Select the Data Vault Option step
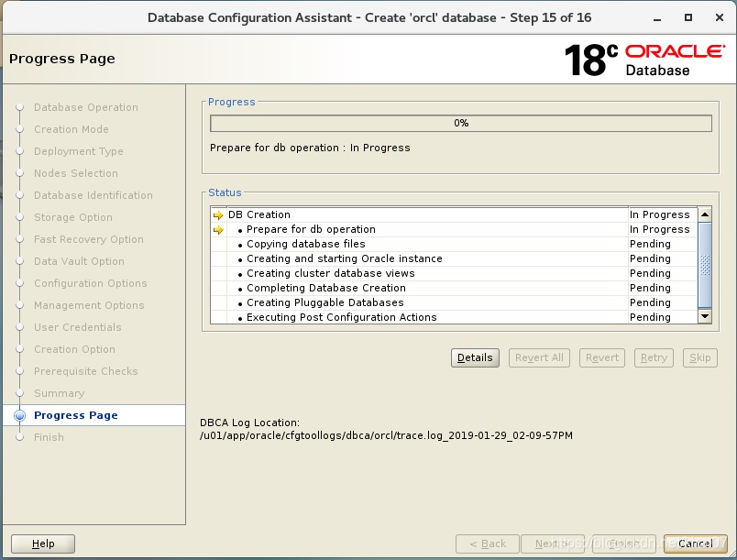 79,261
